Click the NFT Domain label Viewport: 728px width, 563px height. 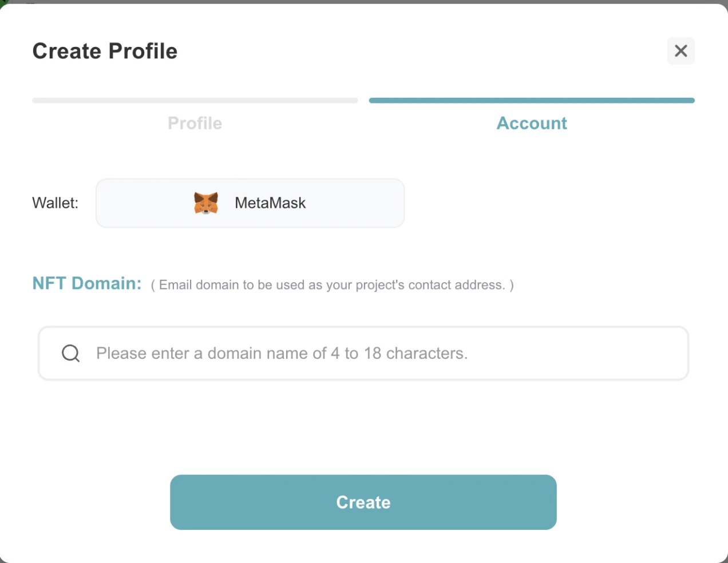click(x=87, y=283)
